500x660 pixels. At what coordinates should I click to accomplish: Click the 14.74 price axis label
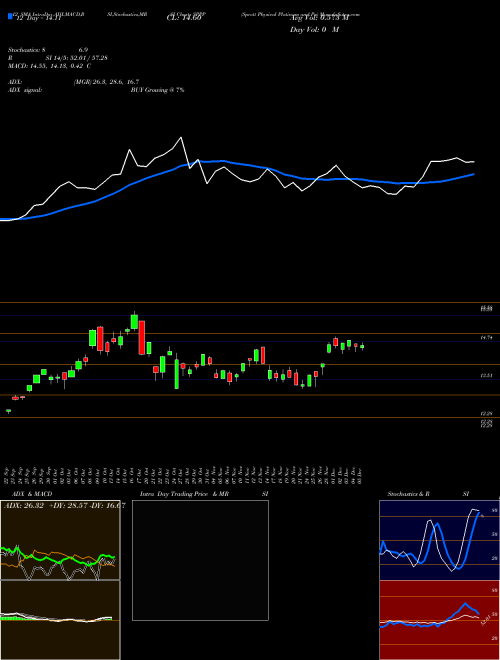487,338
